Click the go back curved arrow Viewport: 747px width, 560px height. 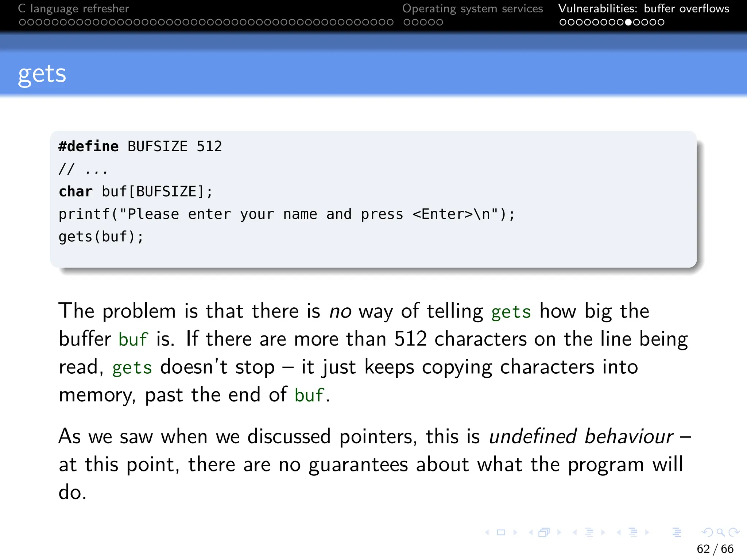[x=708, y=533]
